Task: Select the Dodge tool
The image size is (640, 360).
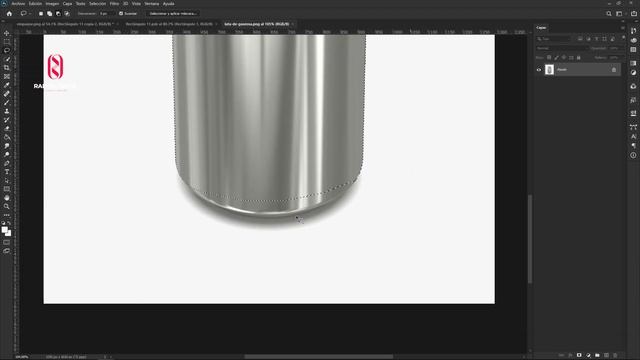Action: pyautogui.click(x=7, y=154)
